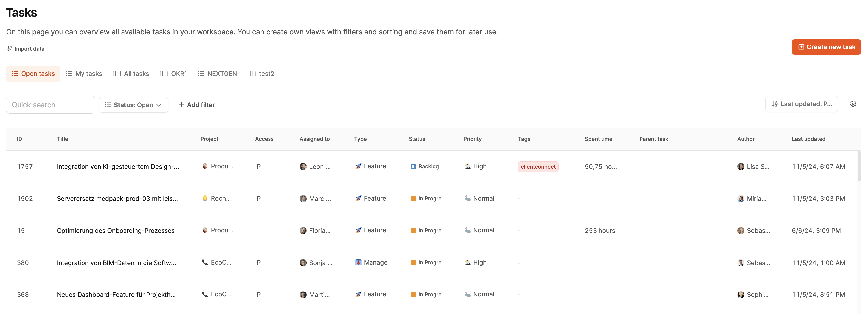
Task: Click rocket Feature icon for task 1757
Action: [358, 166]
